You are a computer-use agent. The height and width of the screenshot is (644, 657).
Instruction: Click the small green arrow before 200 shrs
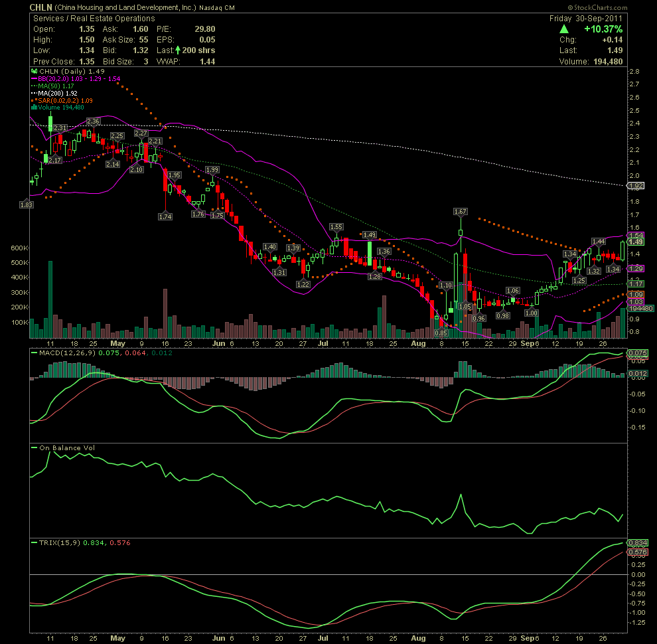[x=178, y=50]
